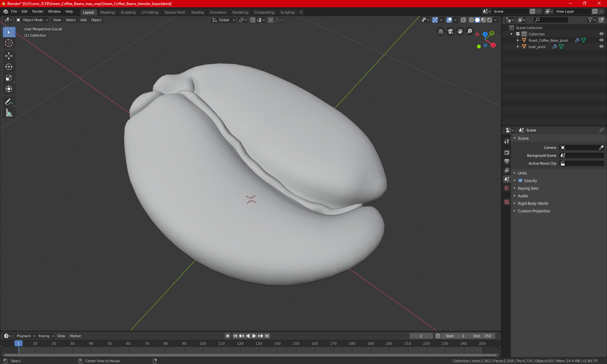The image size is (607, 364).
Task: Choose the Measure tool
Action: pyautogui.click(x=9, y=113)
